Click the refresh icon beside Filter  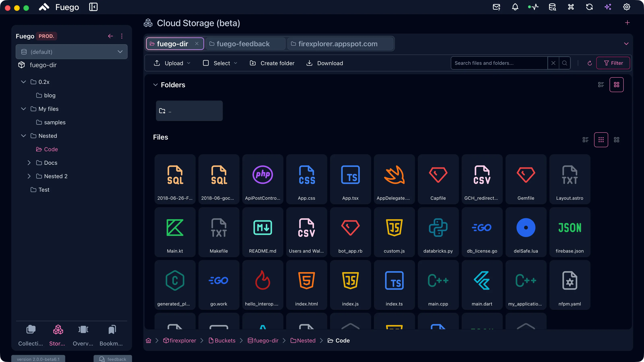tap(589, 63)
